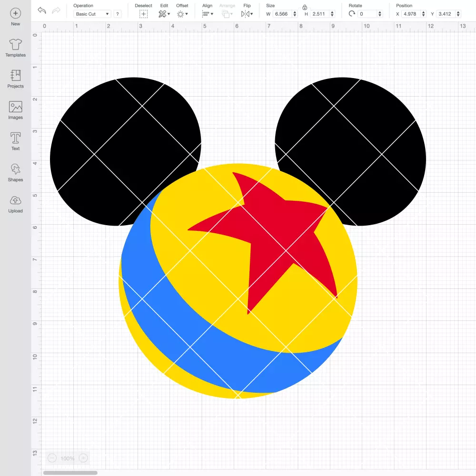The image size is (476, 476).
Task: Click the New project plus icon
Action: (16, 13)
